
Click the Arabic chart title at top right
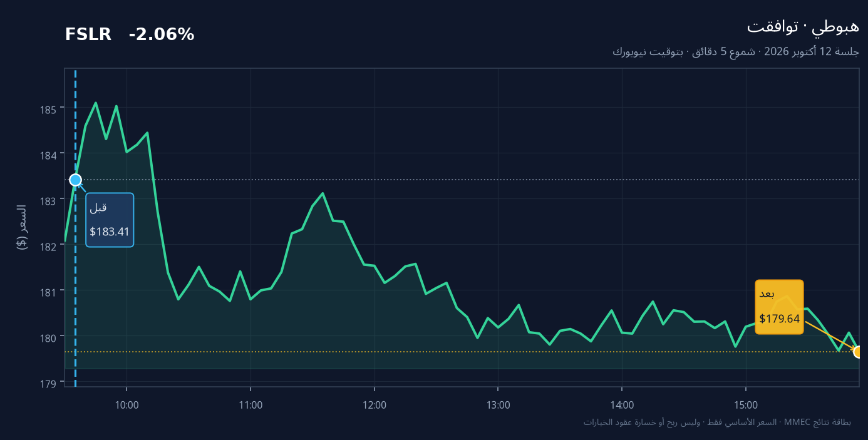[803, 26]
